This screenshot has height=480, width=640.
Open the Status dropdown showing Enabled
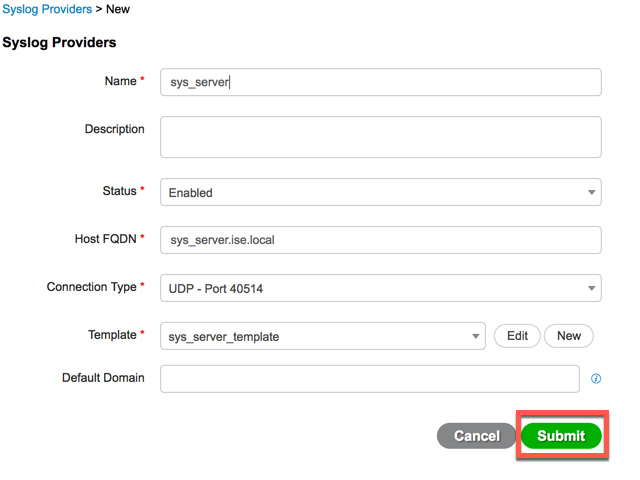(x=380, y=192)
